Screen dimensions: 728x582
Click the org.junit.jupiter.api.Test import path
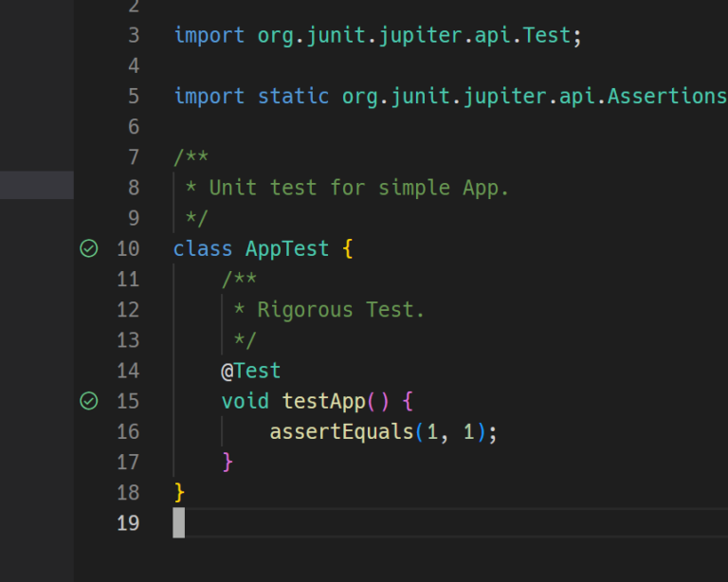tap(414, 35)
